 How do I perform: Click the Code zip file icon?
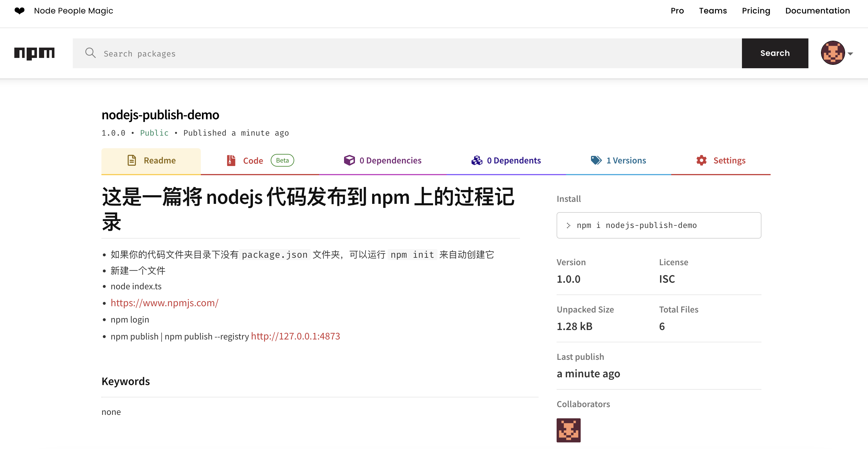pyautogui.click(x=231, y=161)
